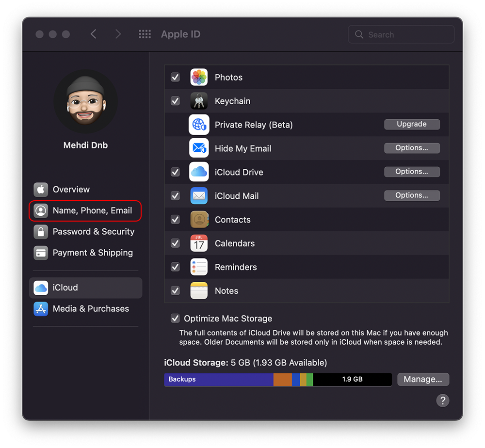485x448 pixels.
Task: Go forward with the right chevron
Action: (118, 34)
